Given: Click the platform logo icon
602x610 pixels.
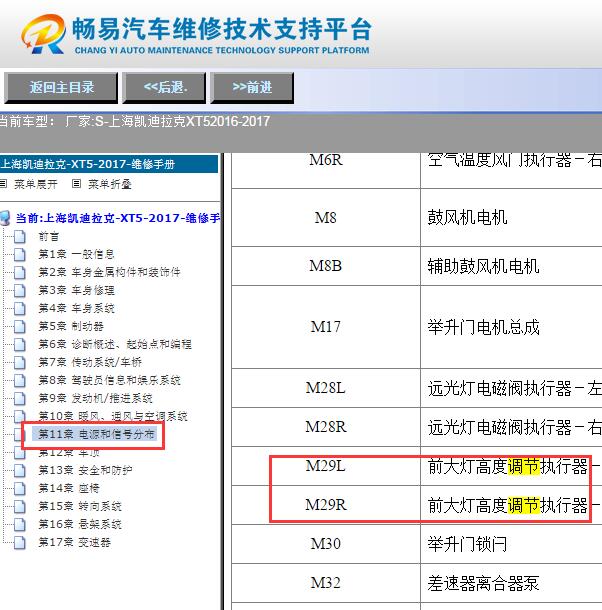Looking at the screenshot, I should tap(44, 34).
